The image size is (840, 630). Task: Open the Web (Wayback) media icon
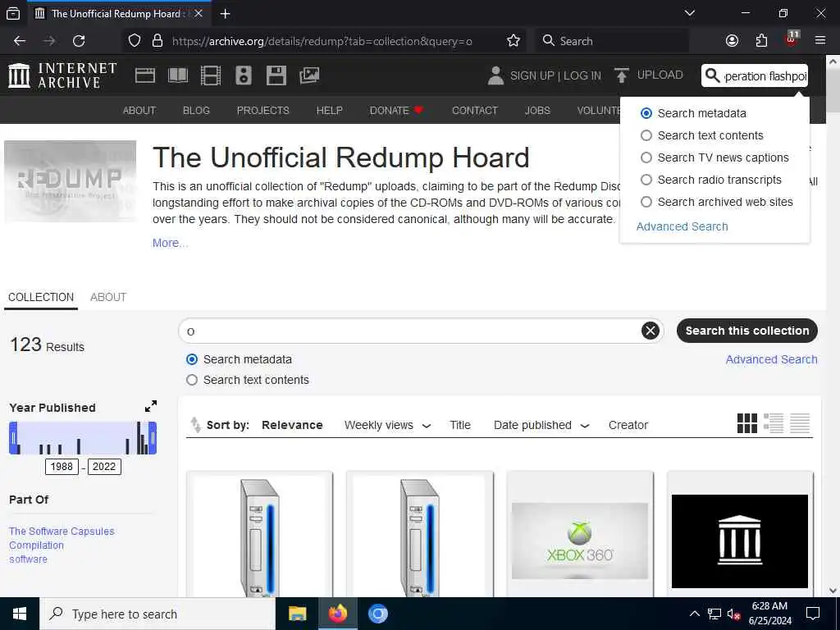click(x=145, y=75)
